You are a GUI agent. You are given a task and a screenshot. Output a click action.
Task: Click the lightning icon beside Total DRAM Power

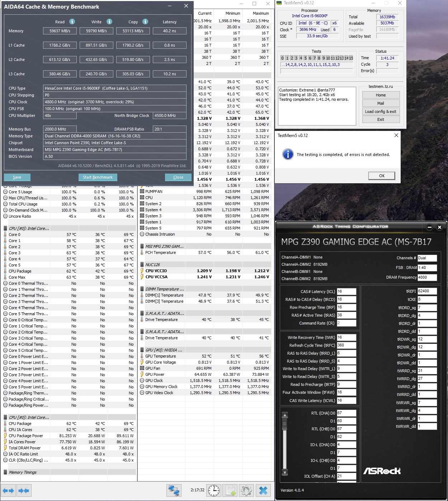(5, 448)
